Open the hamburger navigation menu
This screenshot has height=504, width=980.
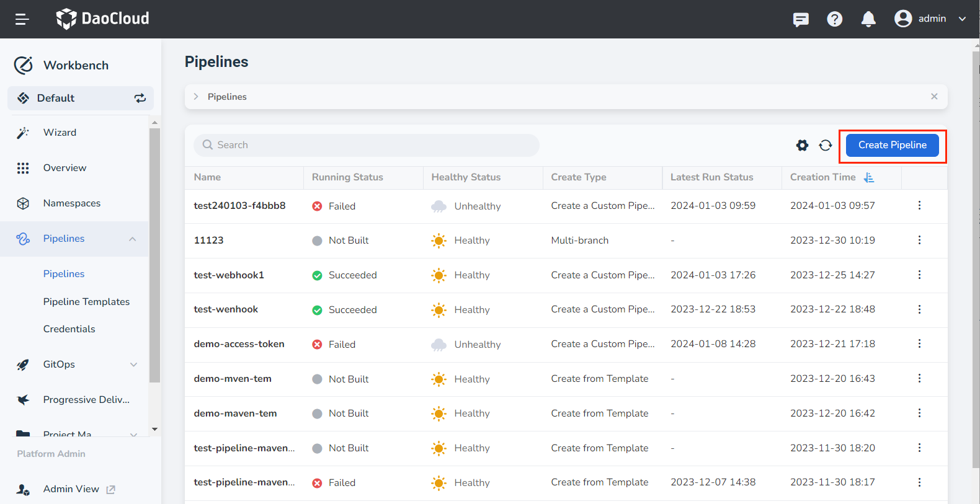coord(22,19)
